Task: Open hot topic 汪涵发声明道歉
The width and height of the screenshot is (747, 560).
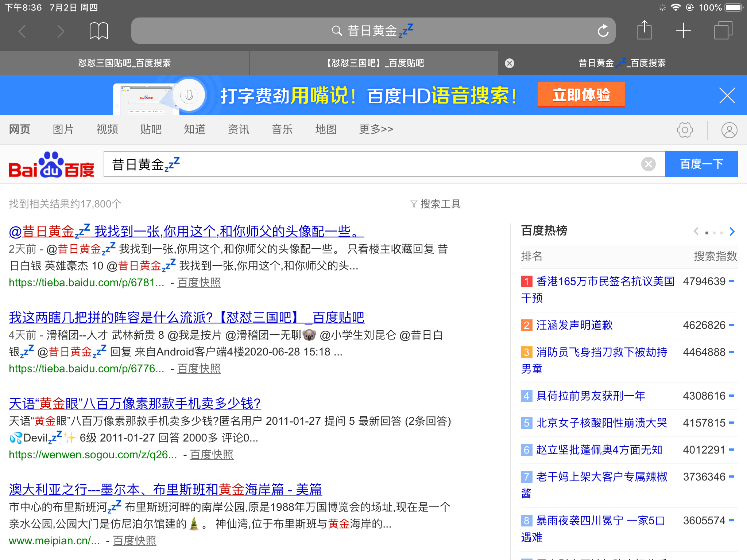Action: coord(574,325)
